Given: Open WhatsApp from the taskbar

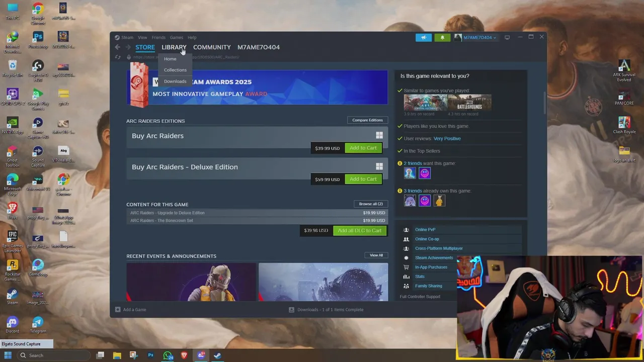Looking at the screenshot, I should (x=168, y=355).
